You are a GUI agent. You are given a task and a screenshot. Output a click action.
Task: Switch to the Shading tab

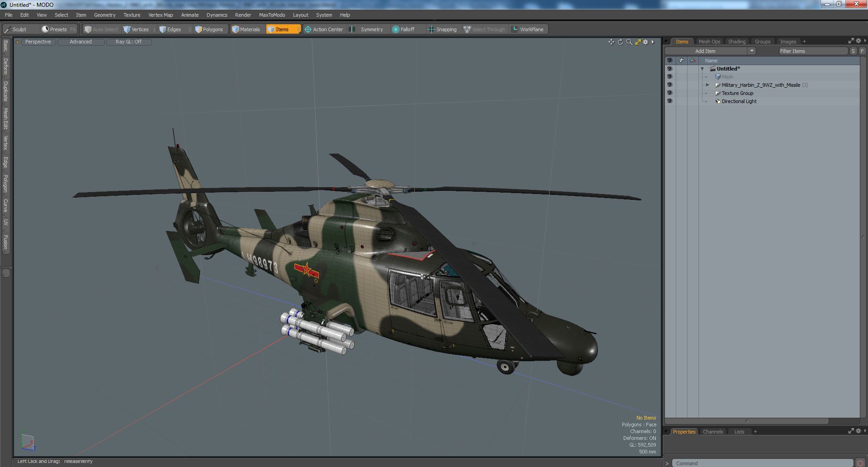[x=736, y=42]
